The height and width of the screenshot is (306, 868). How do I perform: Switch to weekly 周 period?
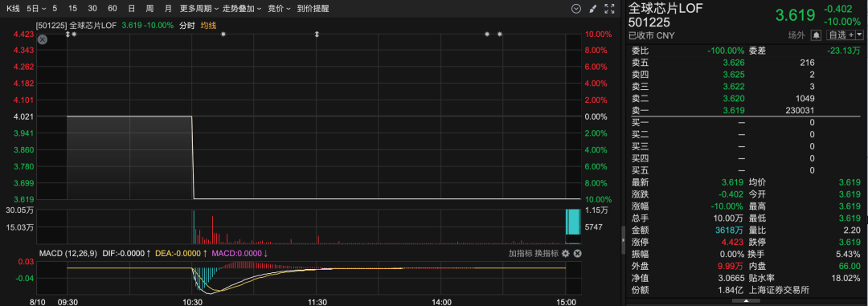point(149,8)
